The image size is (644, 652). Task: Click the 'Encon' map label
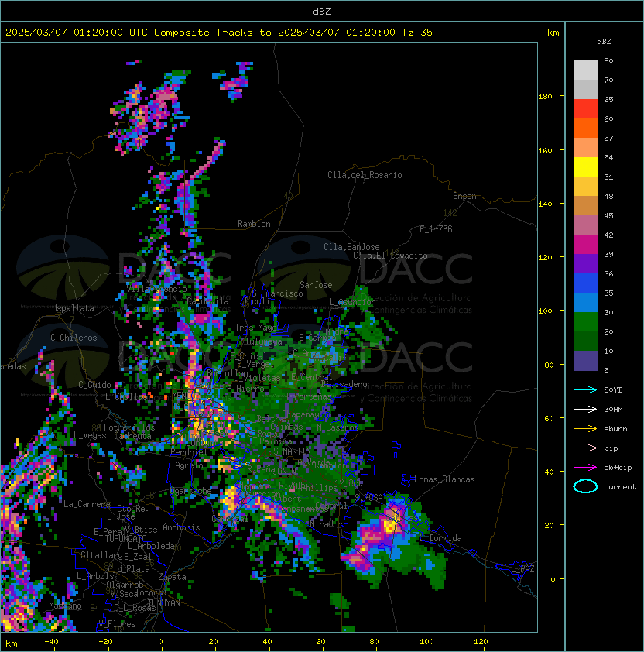coord(464,196)
